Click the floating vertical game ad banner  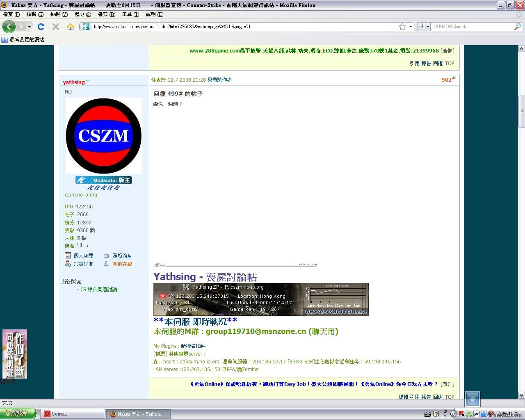tap(15, 354)
